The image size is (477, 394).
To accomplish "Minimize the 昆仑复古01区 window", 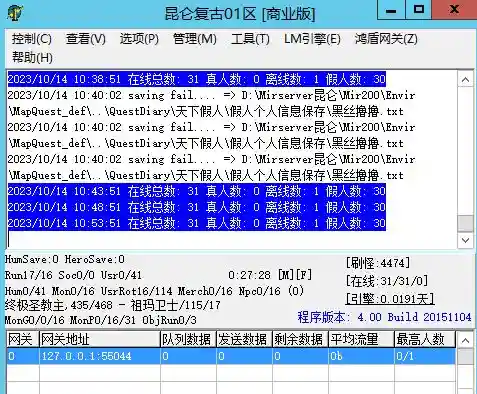I will (391, 10).
